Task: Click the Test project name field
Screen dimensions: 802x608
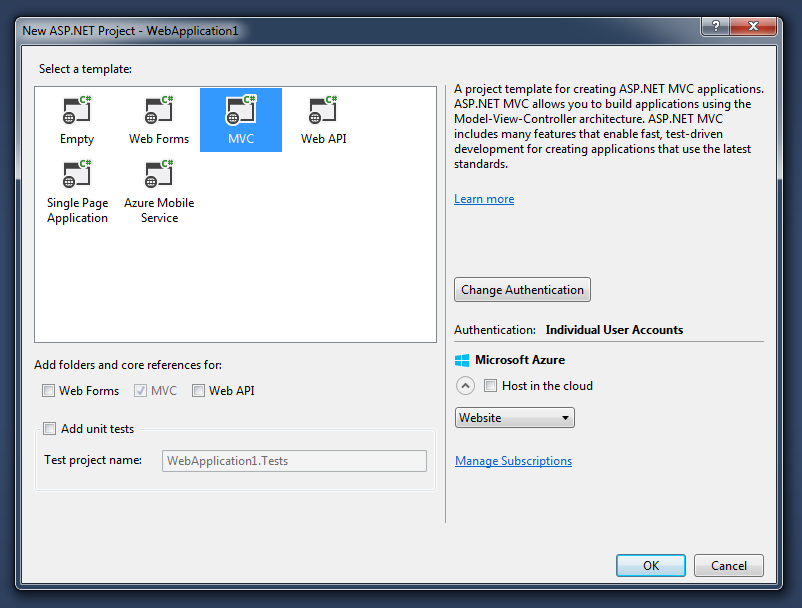Action: click(294, 461)
